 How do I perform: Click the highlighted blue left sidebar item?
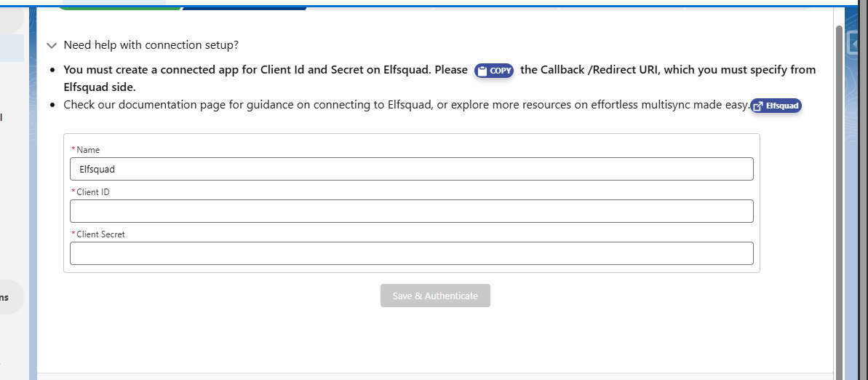tap(12, 48)
